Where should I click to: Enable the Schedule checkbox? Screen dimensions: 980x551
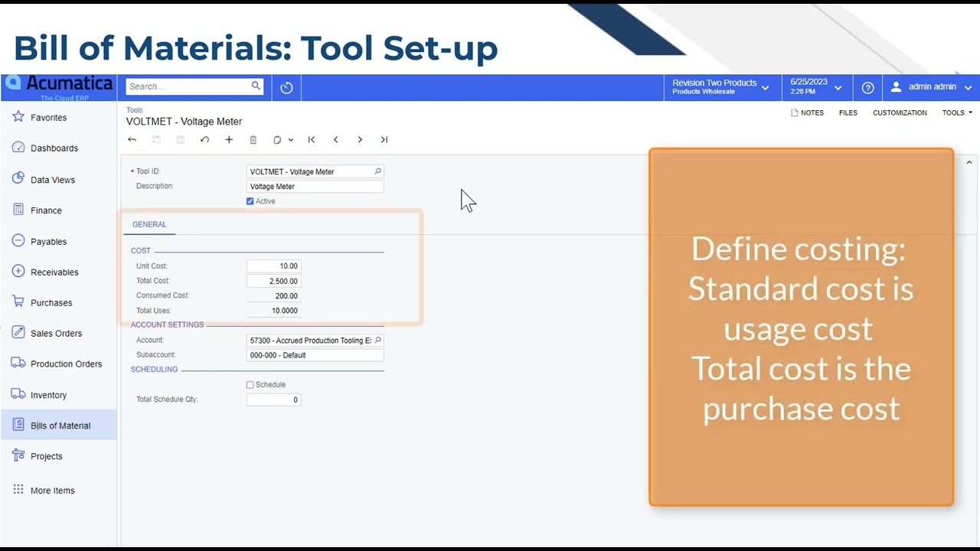click(250, 385)
